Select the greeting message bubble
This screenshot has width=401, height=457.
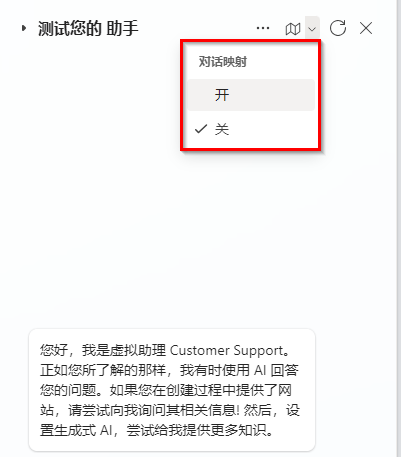point(172,390)
